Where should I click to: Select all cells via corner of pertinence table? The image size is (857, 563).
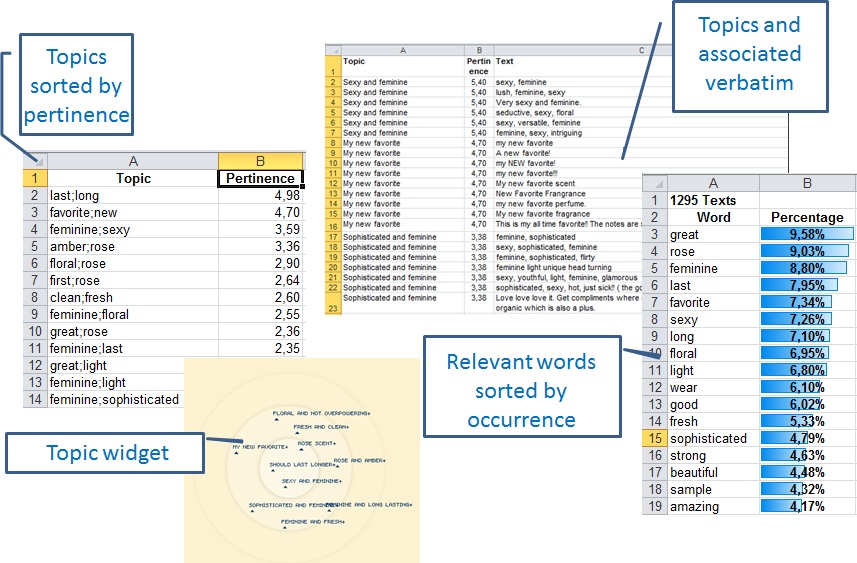pyautogui.click(x=36, y=161)
